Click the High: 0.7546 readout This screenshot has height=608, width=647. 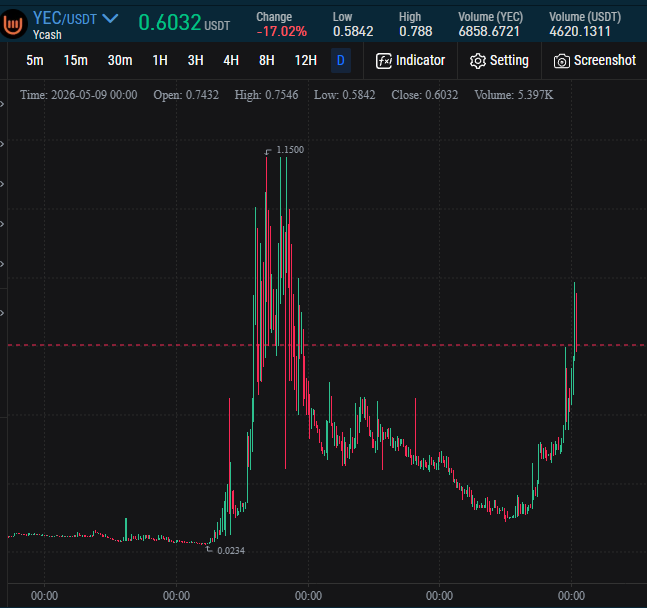point(267,95)
